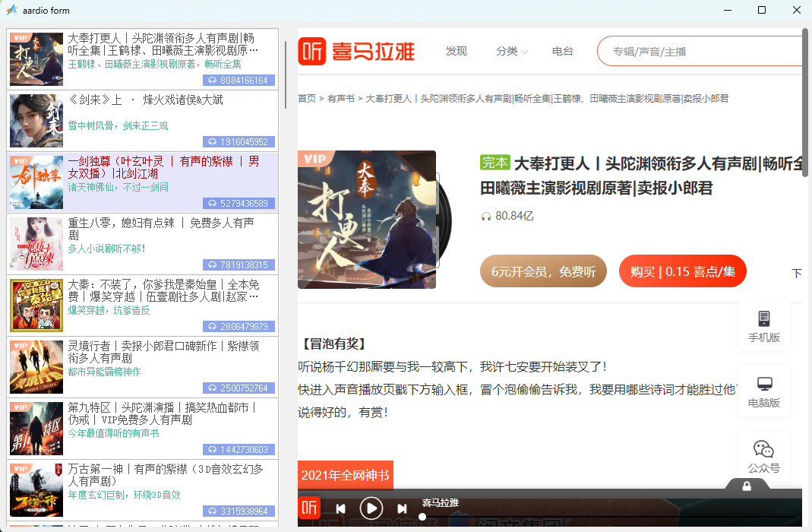
Task: Click the play count 80.84亿
Action: point(514,216)
